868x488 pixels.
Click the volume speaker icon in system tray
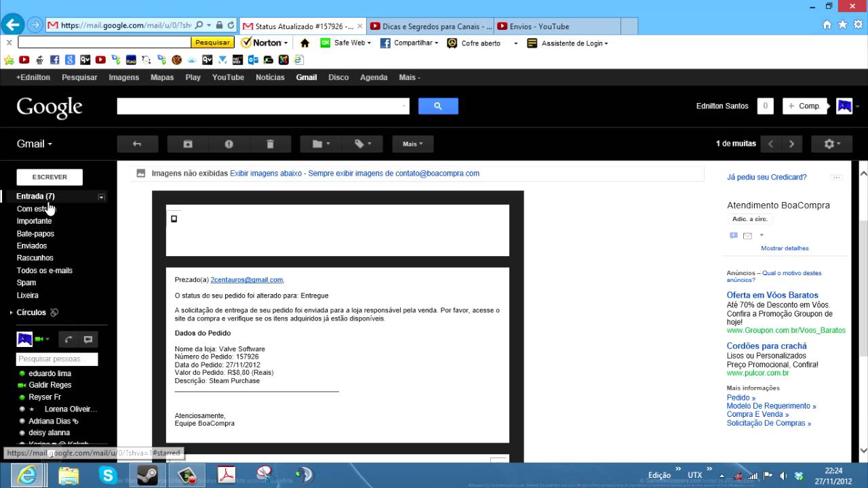click(x=784, y=476)
